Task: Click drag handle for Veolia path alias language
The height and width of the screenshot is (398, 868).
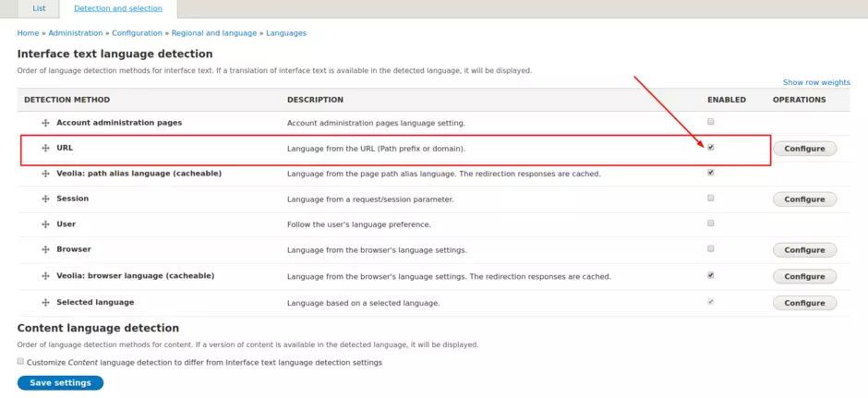Action: point(45,174)
